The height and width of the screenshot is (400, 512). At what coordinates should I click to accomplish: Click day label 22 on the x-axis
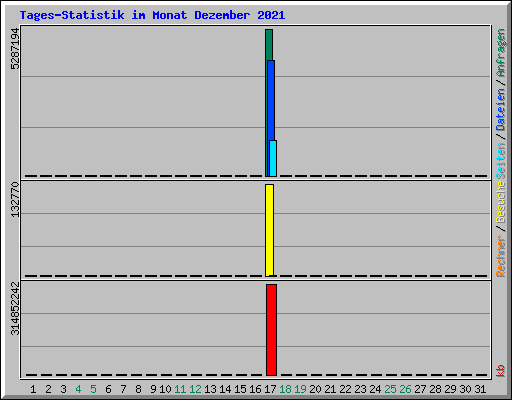345,389
